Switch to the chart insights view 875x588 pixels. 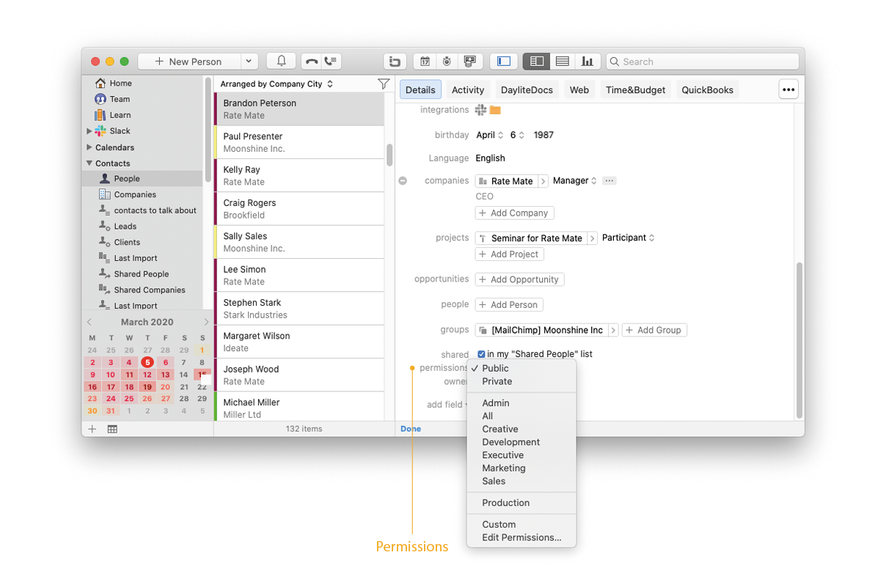tap(587, 62)
